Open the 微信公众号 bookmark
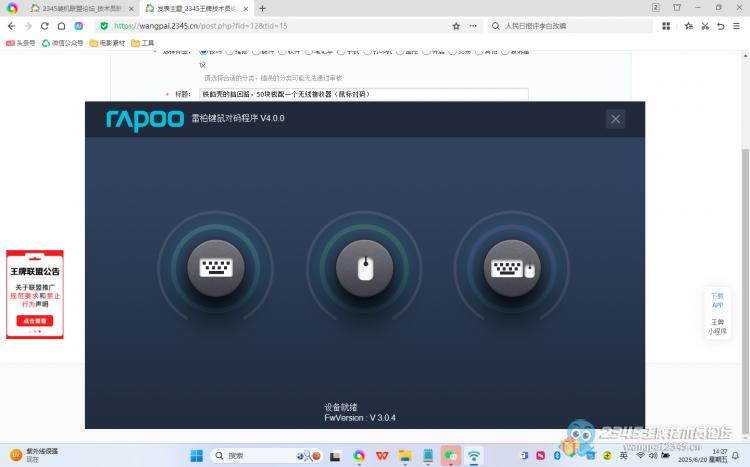Screen dimensions: 750x467 pos(62,43)
